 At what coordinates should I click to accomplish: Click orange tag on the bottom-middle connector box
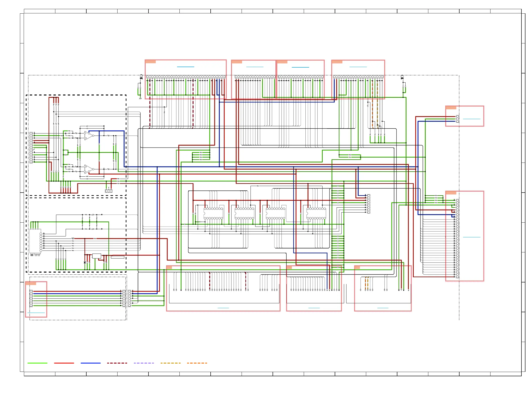[289, 267]
